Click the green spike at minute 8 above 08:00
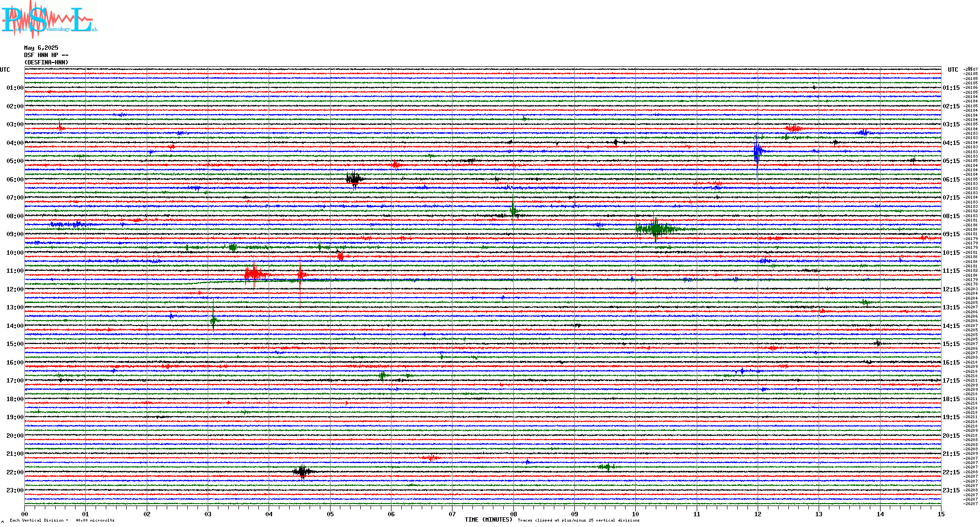Image resolution: width=980 pixels, height=527 pixels. pyautogui.click(x=513, y=211)
